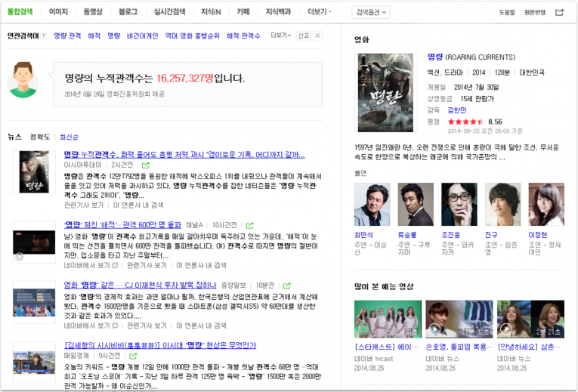The width and height of the screenshot is (578, 392).
Task: Open headline CJ 이재현식 투자 발목 잡히나
Action: 140,286
